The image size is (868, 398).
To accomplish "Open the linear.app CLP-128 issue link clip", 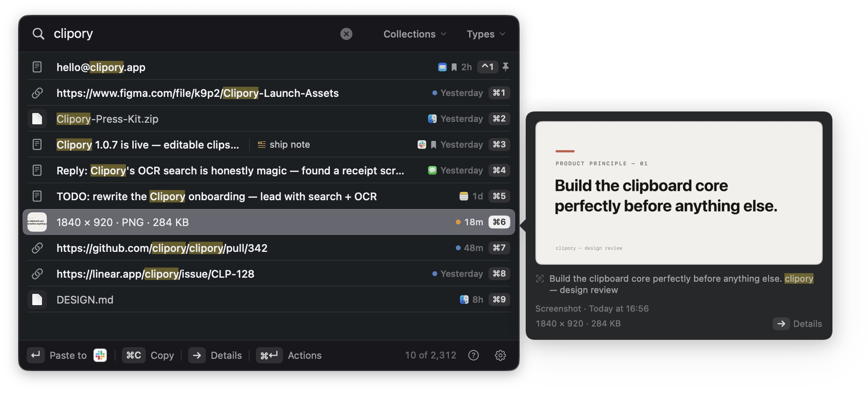I will [x=269, y=274].
